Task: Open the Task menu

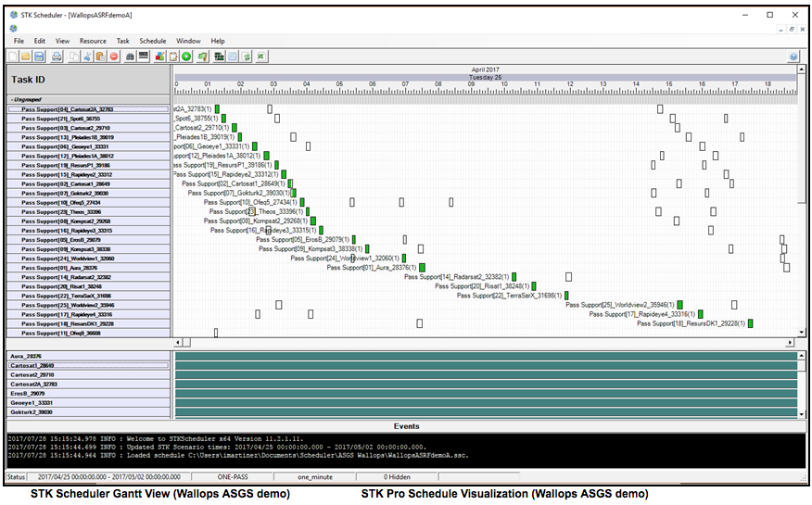Action: pyautogui.click(x=122, y=41)
